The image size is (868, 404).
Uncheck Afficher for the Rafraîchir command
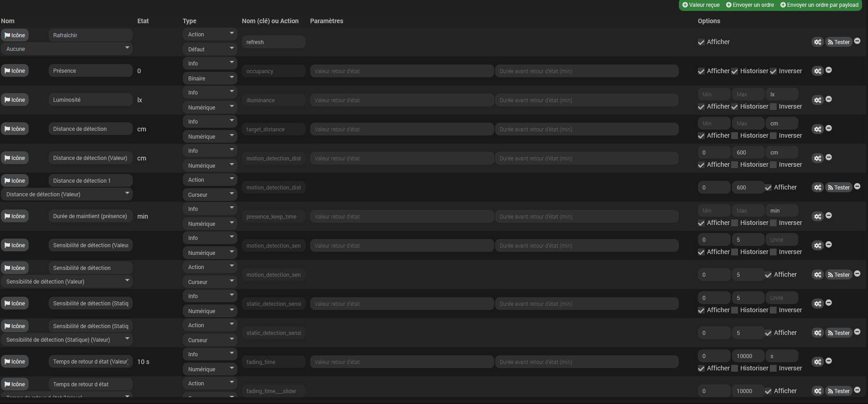point(701,42)
